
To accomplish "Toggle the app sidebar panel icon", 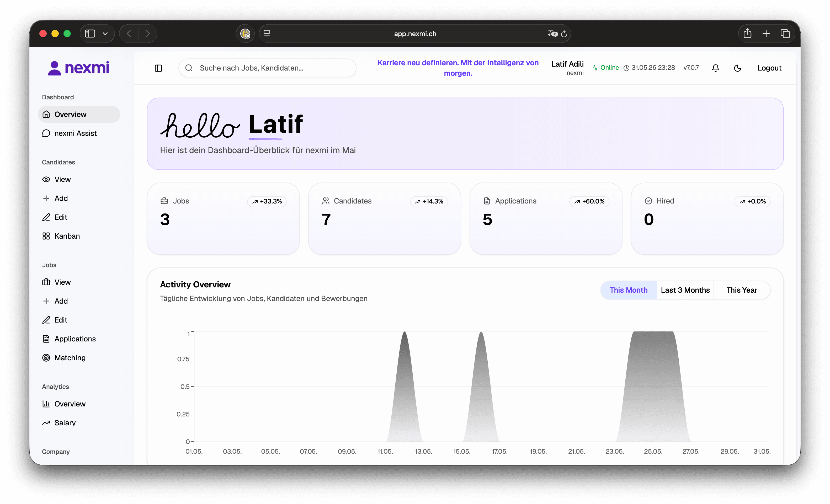I will point(158,68).
